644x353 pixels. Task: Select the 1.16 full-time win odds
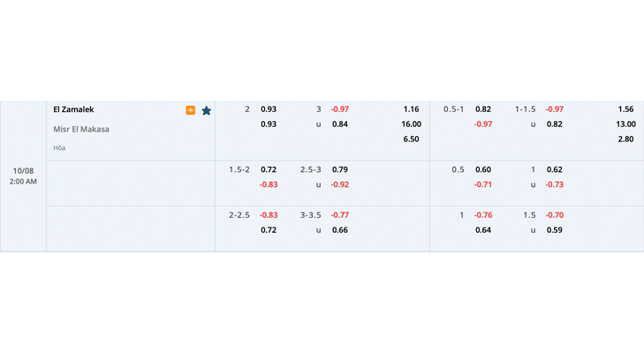click(411, 109)
